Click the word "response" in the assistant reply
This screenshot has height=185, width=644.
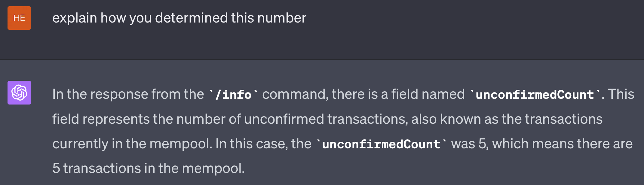[x=119, y=94]
